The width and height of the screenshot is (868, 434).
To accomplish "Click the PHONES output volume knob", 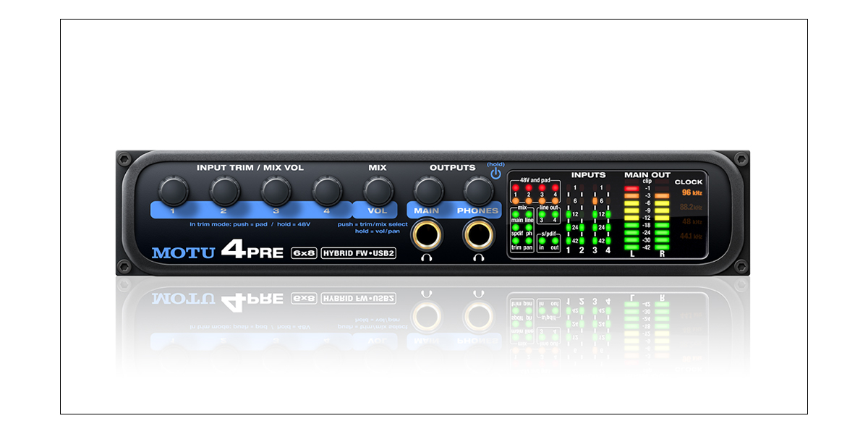I will (477, 191).
